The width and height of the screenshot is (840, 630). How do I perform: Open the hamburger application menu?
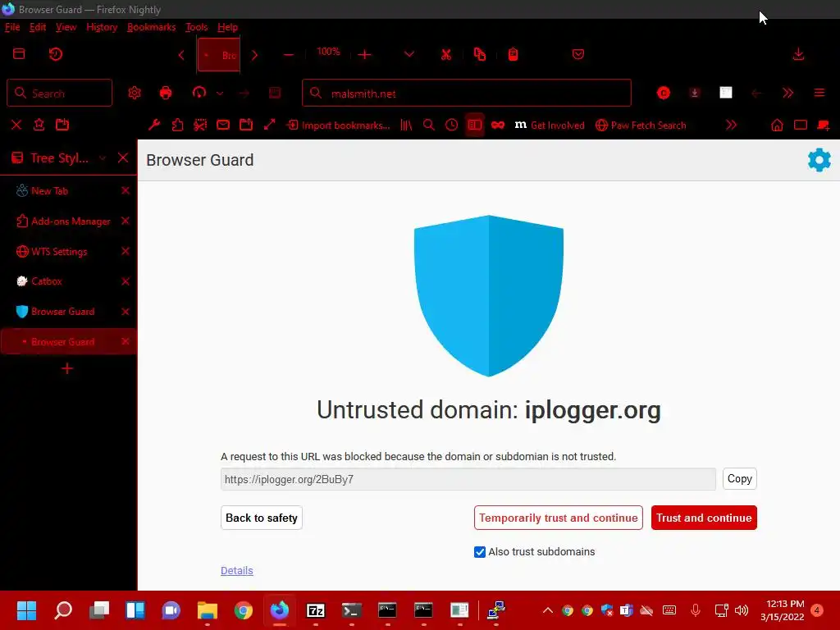(x=819, y=93)
